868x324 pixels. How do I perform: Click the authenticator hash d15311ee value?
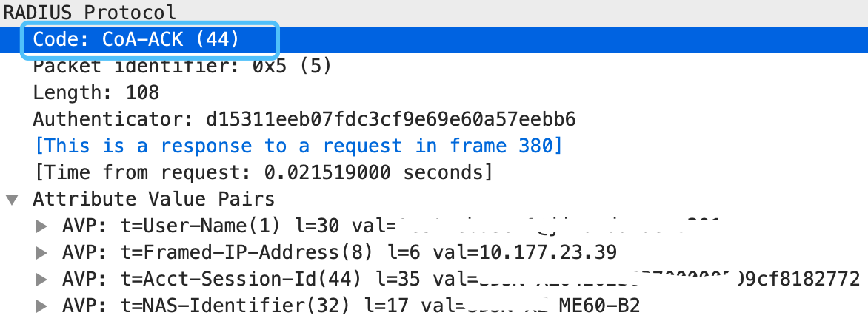coord(391,119)
